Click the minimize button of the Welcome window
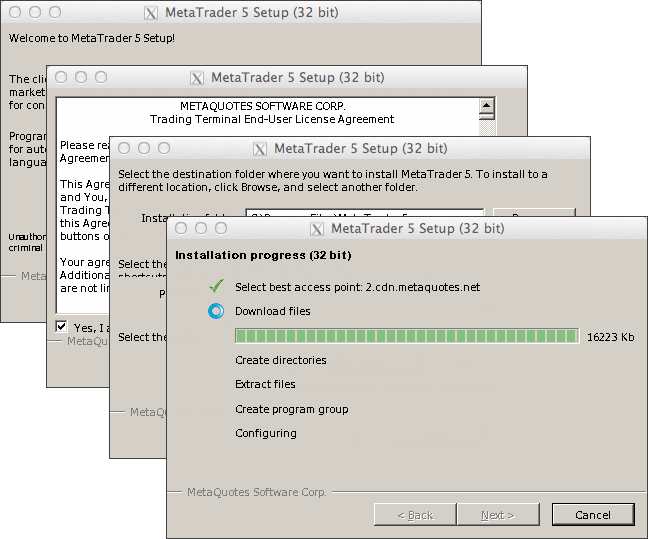648x539 pixels. point(35,12)
